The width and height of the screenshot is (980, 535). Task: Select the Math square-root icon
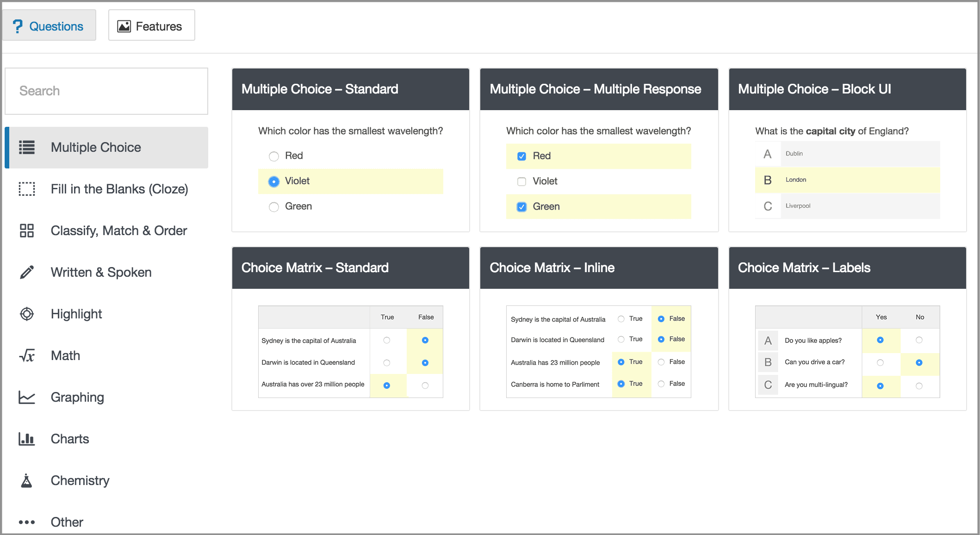[x=27, y=355]
